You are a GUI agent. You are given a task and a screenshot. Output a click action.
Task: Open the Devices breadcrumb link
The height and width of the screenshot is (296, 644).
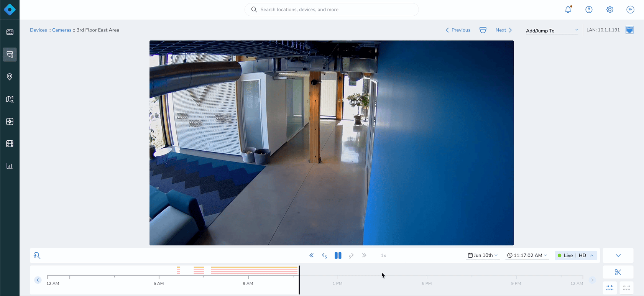tap(38, 30)
